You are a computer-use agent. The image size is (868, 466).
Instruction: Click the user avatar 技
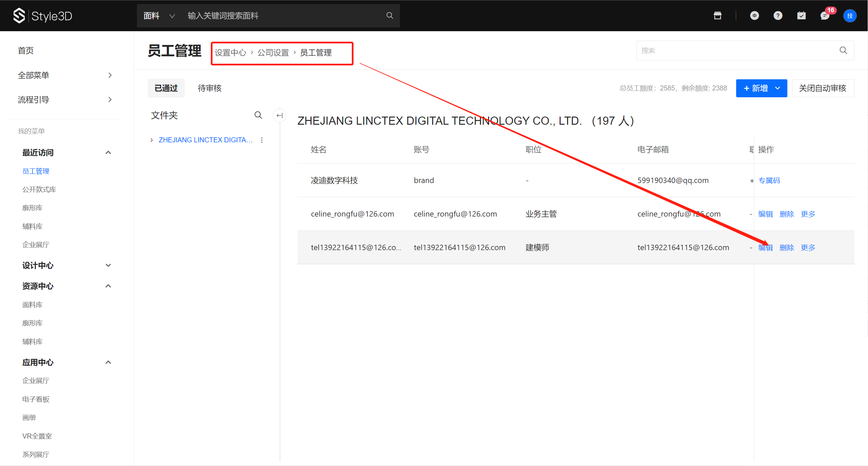tap(850, 16)
